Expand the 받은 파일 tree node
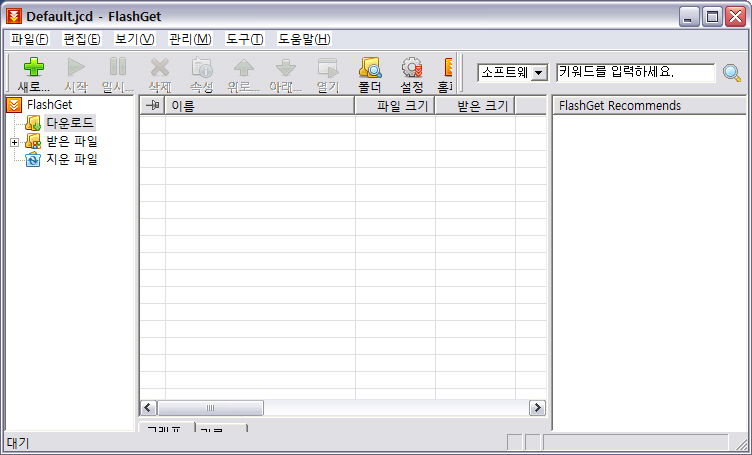Image resolution: width=752 pixels, height=455 pixels. click(x=14, y=142)
